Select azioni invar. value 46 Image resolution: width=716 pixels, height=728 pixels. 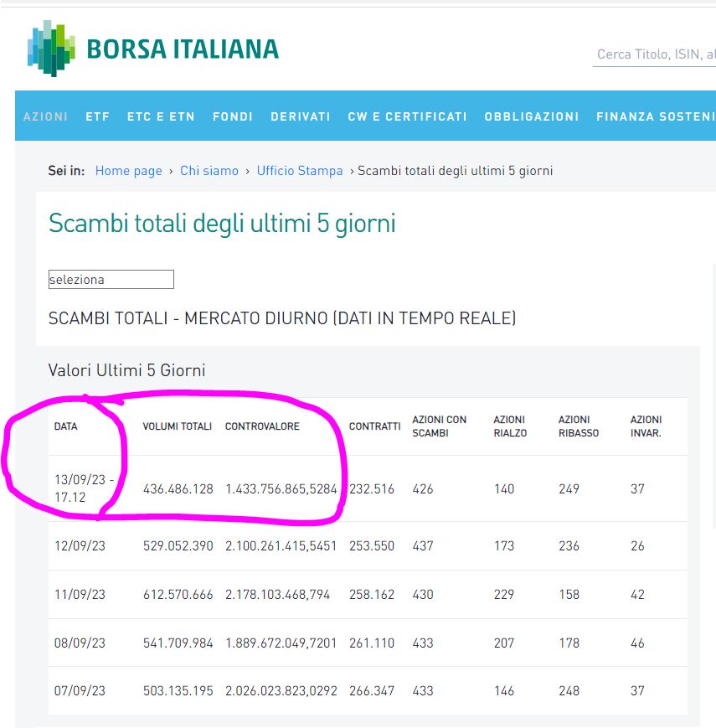tap(637, 643)
